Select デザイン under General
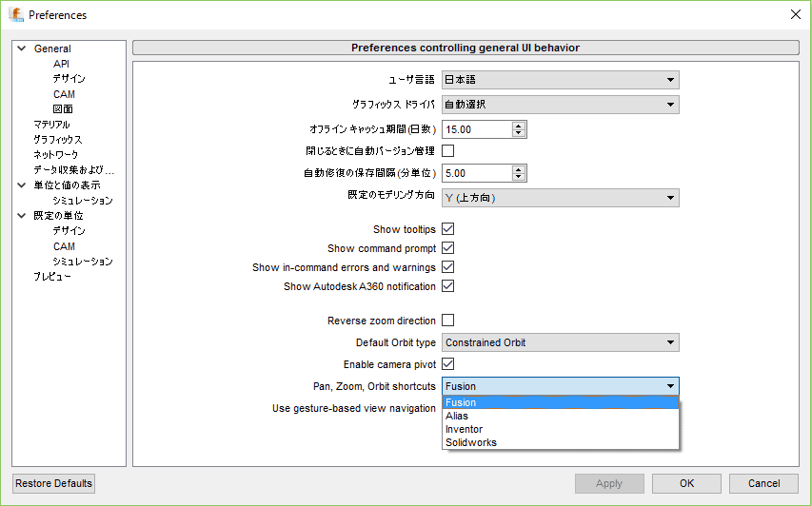The image size is (812, 506). [x=69, y=79]
